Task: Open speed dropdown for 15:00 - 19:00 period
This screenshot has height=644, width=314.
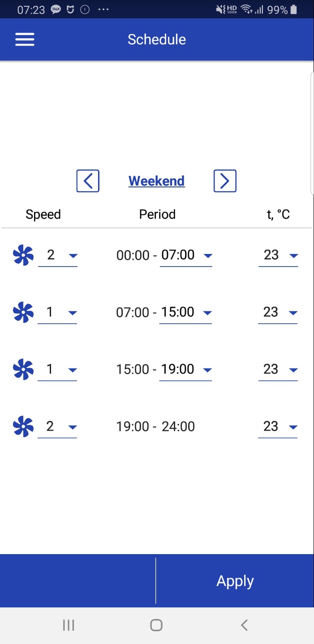Action: (x=58, y=370)
